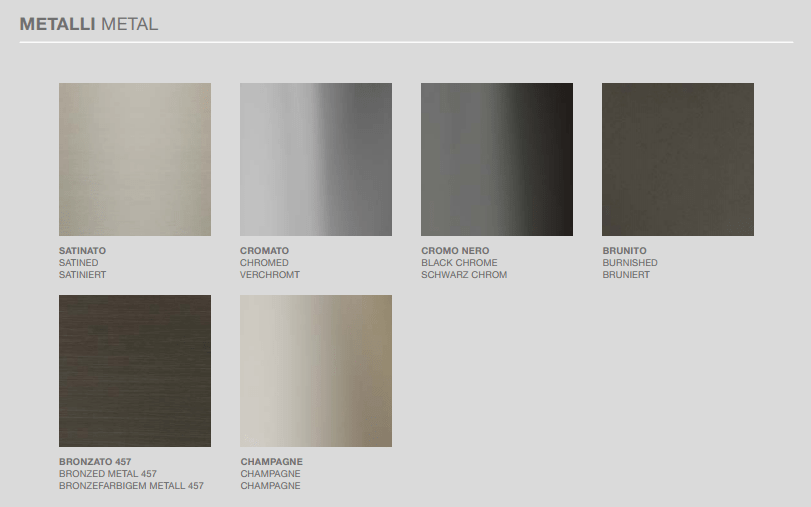Click the BRONZED METAL 457 text
This screenshot has height=507, width=811.
tap(108, 473)
